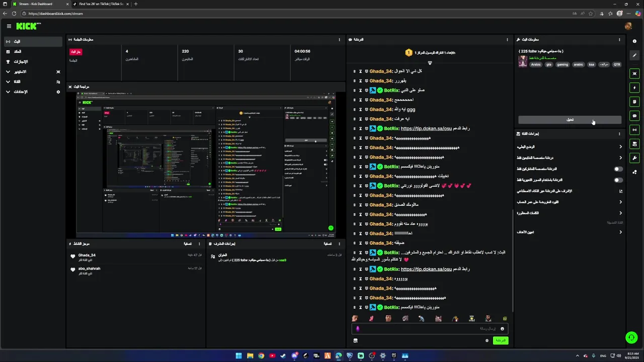
Task: Open the session info panel options menu
Action: (x=340, y=39)
